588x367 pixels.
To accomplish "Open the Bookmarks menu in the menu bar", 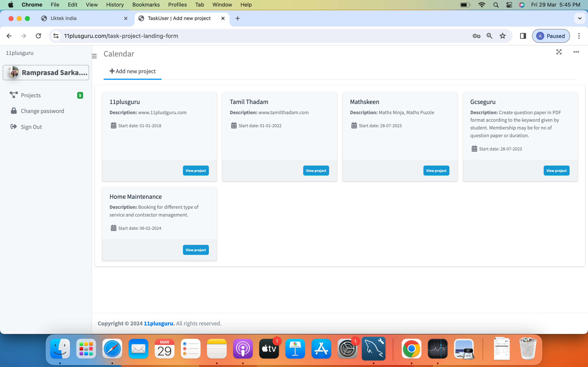I will (x=146, y=5).
